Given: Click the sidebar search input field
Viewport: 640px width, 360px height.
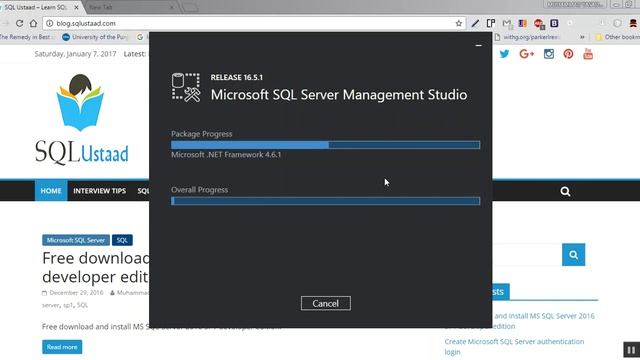Looking at the screenshot, I should point(527,255).
